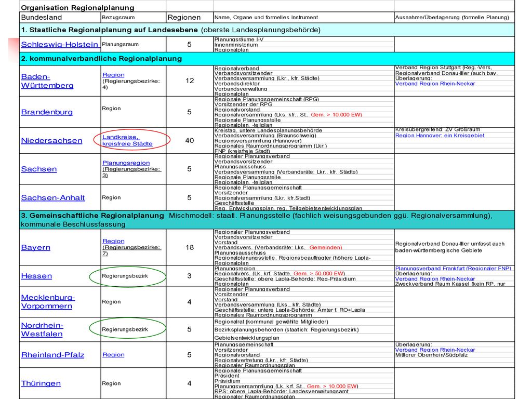
Task: Select the Regionen column header
Action: click(x=184, y=17)
